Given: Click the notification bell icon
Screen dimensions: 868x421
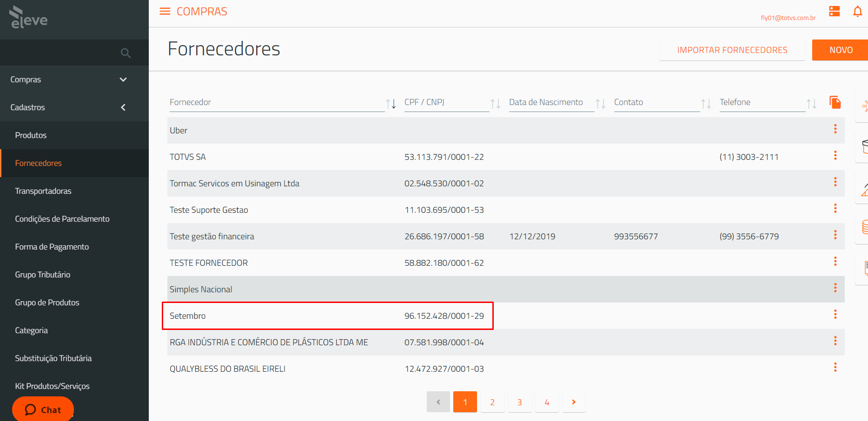Looking at the screenshot, I should pos(857,11).
